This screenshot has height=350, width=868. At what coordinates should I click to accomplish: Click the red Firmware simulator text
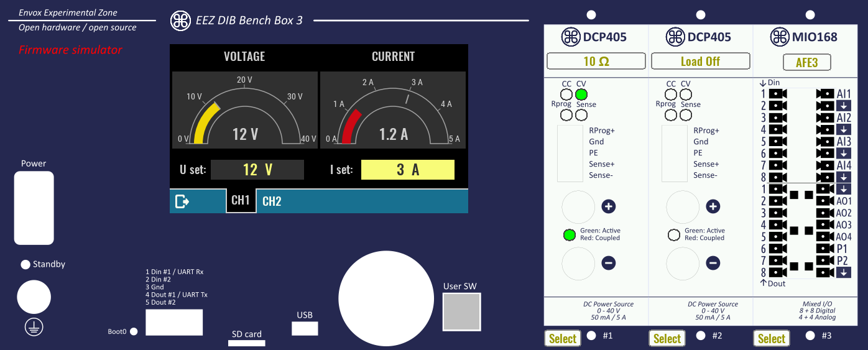click(x=70, y=50)
